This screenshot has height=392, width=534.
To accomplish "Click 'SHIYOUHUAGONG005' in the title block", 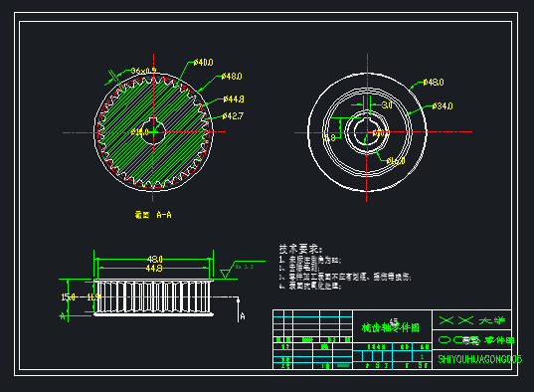I will click(480, 359).
